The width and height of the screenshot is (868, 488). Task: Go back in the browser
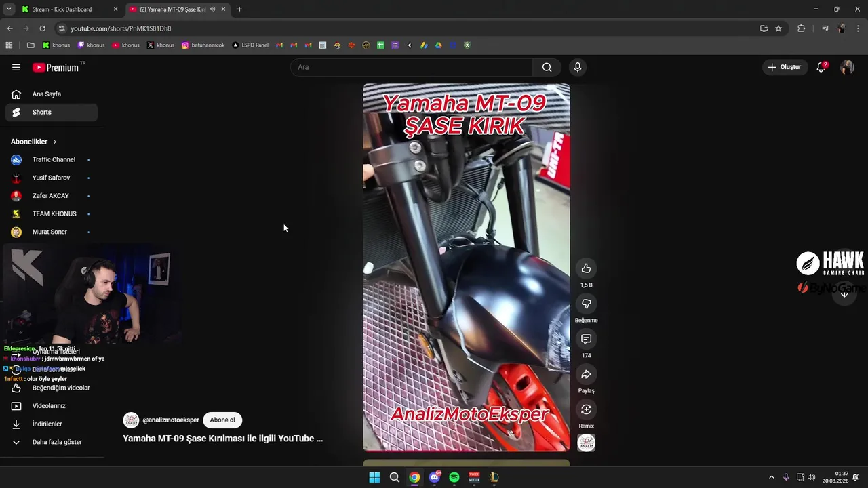(x=9, y=28)
